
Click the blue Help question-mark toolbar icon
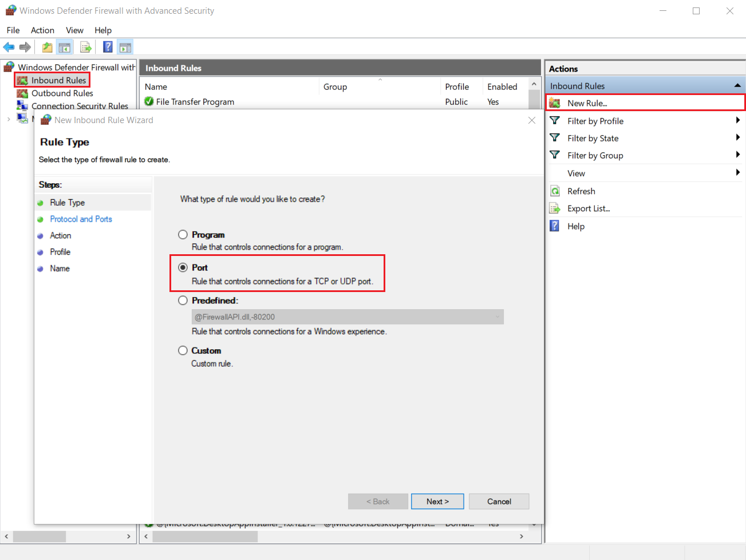pos(108,47)
